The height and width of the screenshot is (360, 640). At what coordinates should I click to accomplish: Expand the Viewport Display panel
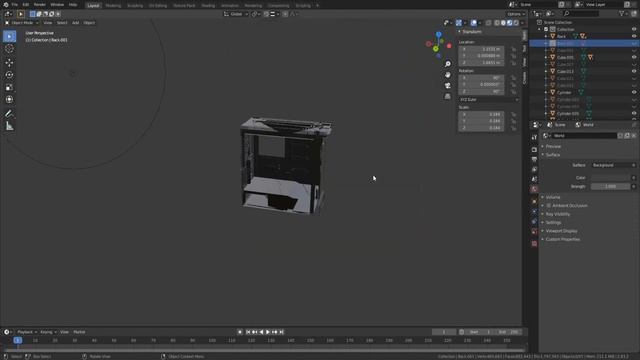click(x=561, y=231)
